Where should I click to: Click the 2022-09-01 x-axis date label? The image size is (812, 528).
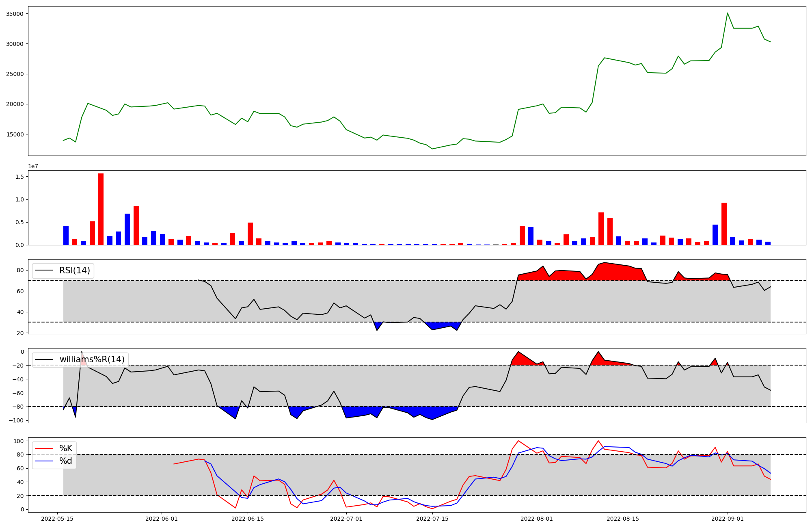pos(727,519)
